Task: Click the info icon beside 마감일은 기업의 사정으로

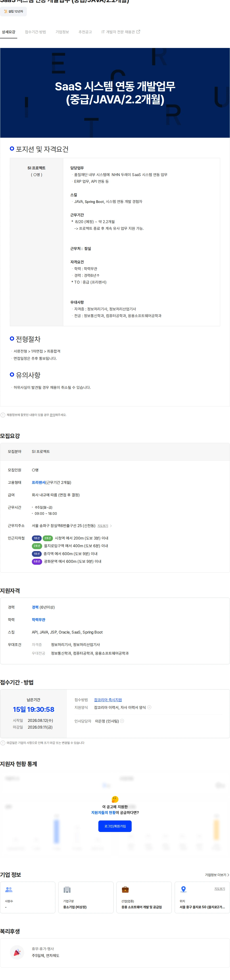Action: click(3, 742)
